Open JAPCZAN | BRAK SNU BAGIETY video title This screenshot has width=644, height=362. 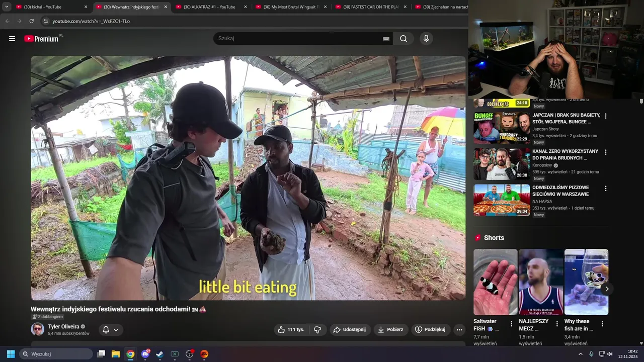pyautogui.click(x=566, y=118)
